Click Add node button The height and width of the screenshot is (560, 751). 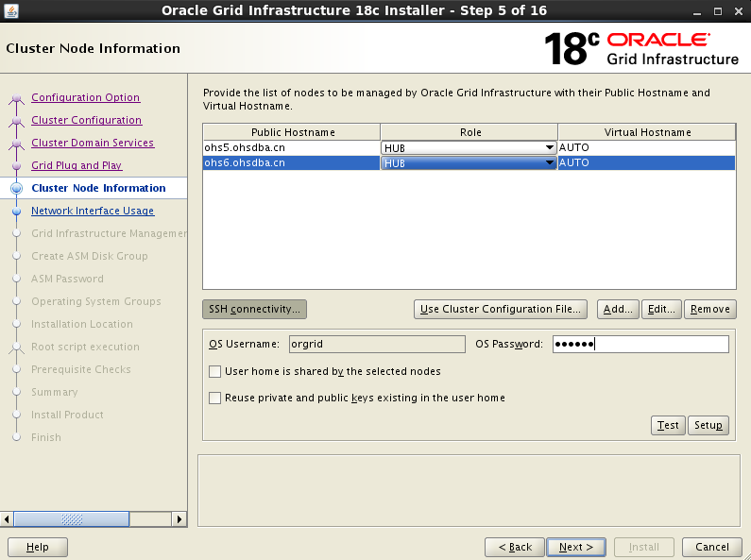[618, 309]
